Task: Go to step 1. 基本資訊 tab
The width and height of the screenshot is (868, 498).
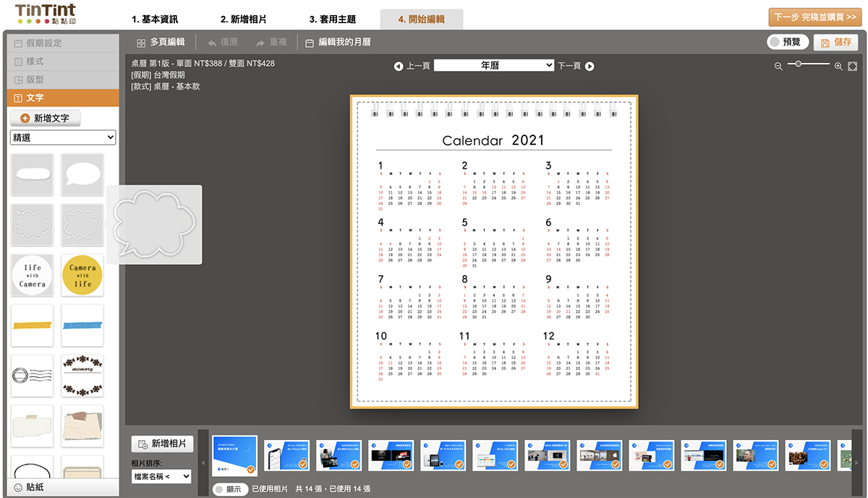Action: tap(154, 20)
